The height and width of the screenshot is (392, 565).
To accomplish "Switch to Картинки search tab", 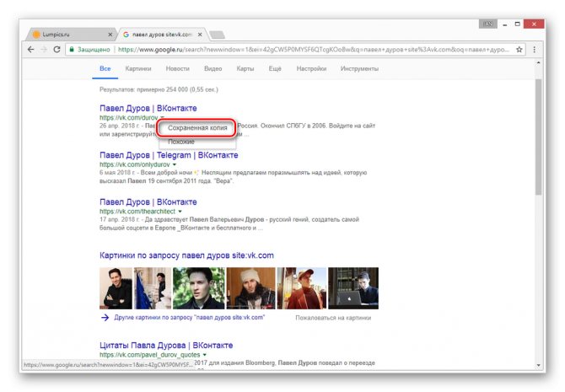I will (138, 68).
